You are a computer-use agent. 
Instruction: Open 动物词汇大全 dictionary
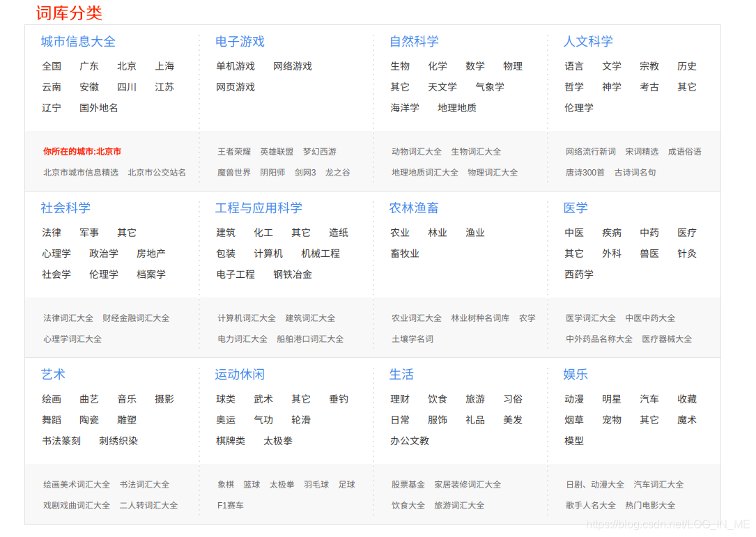click(417, 152)
